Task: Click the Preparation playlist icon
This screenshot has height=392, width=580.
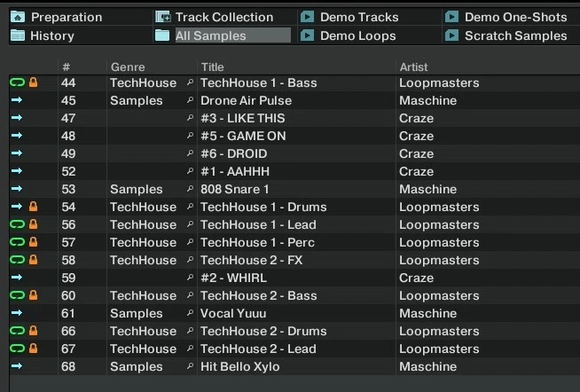Action: pos(18,17)
